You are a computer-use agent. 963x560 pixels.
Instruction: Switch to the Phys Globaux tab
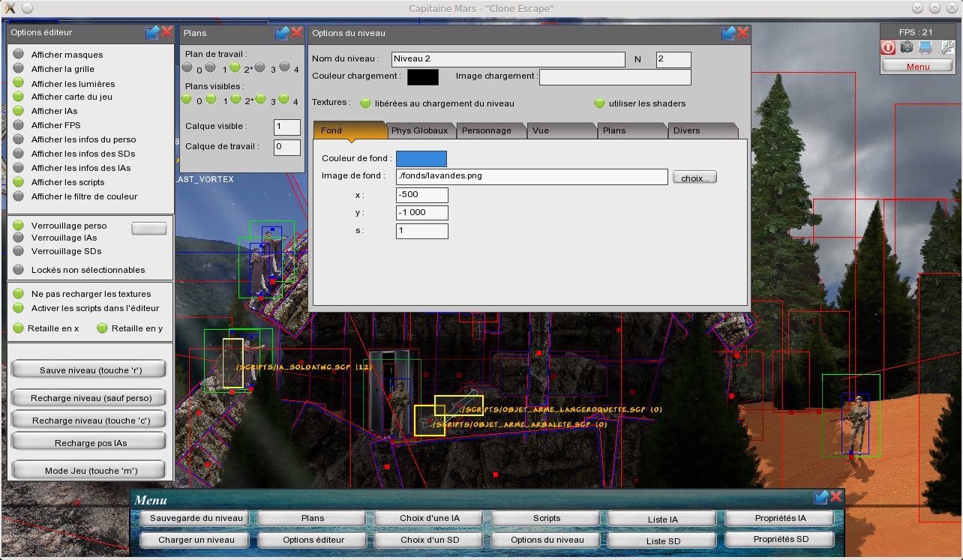pyautogui.click(x=420, y=130)
